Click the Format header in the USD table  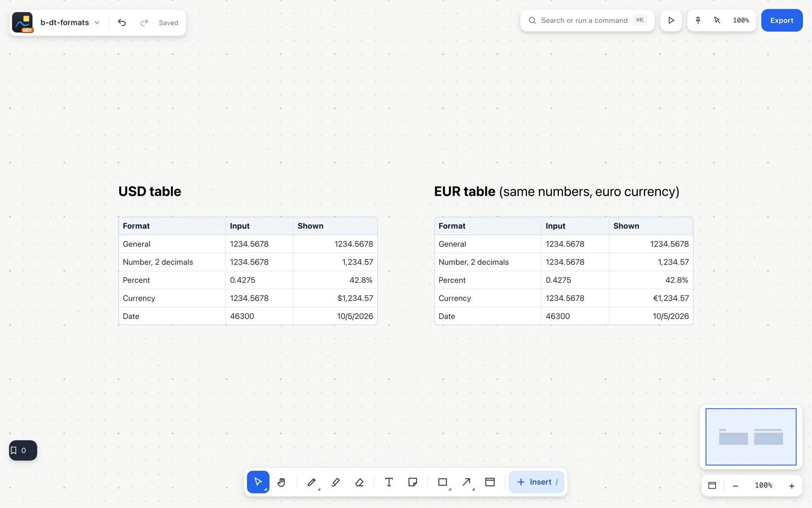[x=172, y=226]
